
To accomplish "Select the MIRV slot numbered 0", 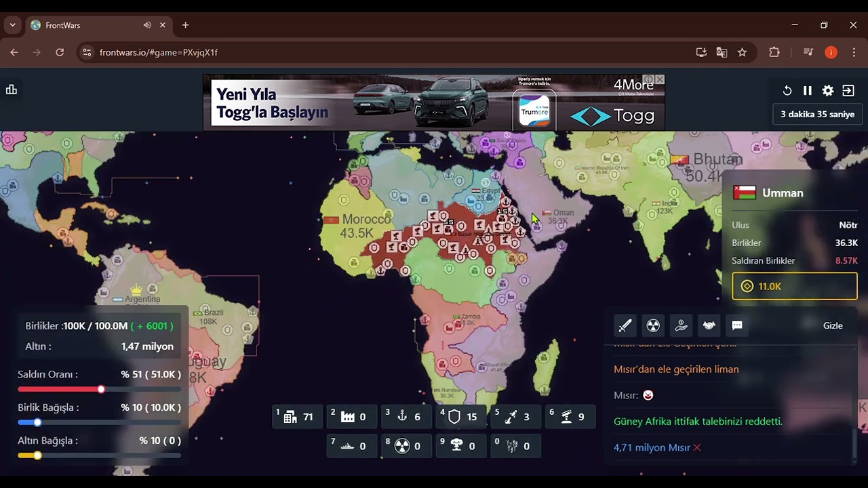I will [516, 446].
